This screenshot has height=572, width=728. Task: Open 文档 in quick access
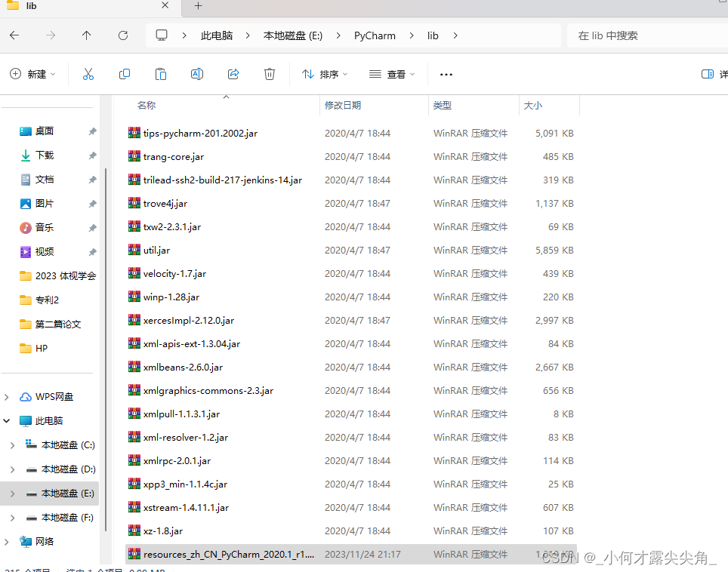45,180
